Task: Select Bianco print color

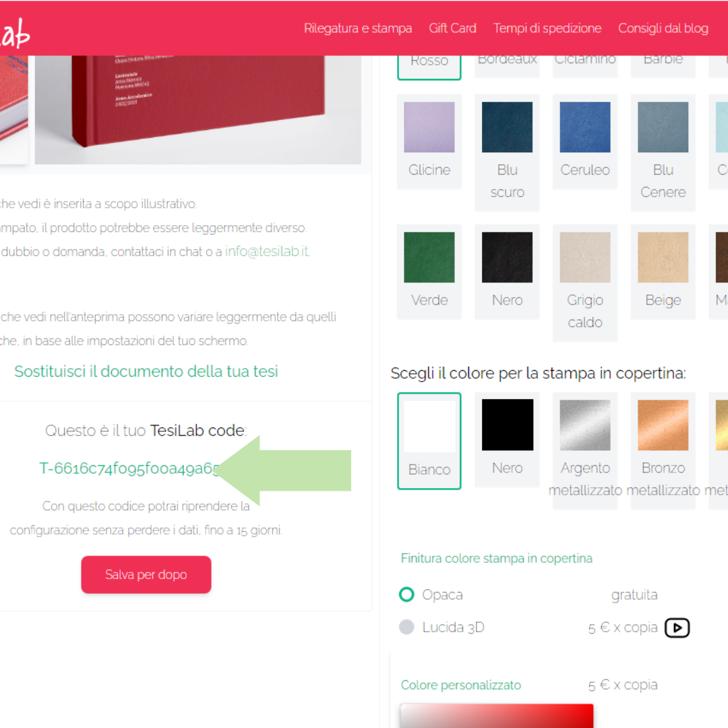Action: tap(429, 441)
